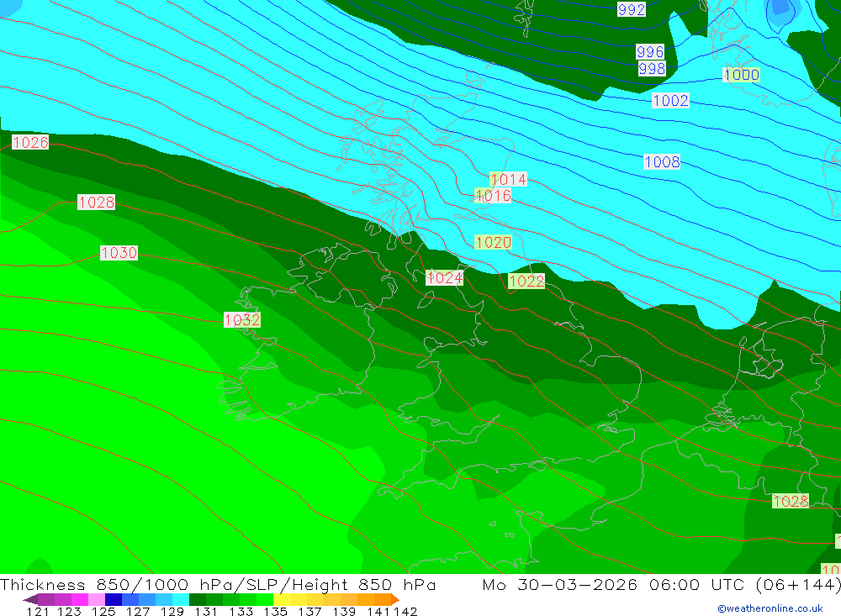
Task: Click the 125 legend value
Action: (104, 612)
